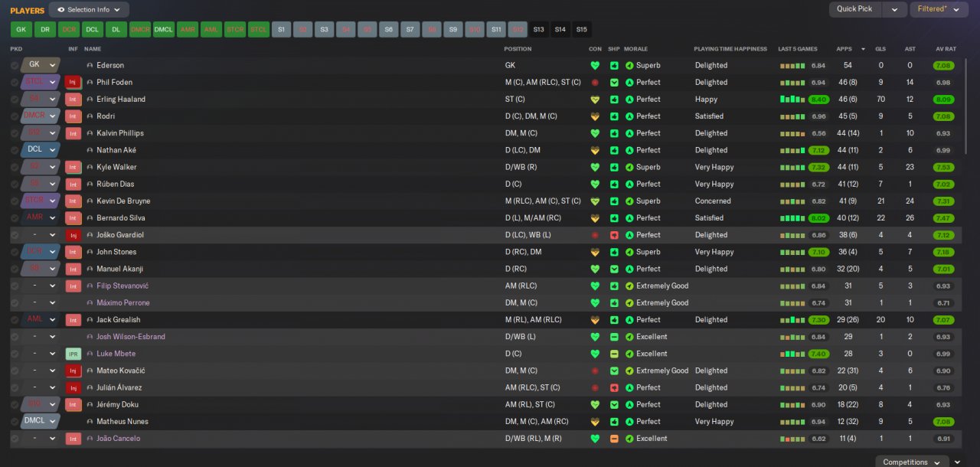Click Erling Haaland's yellow condition heart
The width and height of the screenshot is (980, 467).
(595, 100)
